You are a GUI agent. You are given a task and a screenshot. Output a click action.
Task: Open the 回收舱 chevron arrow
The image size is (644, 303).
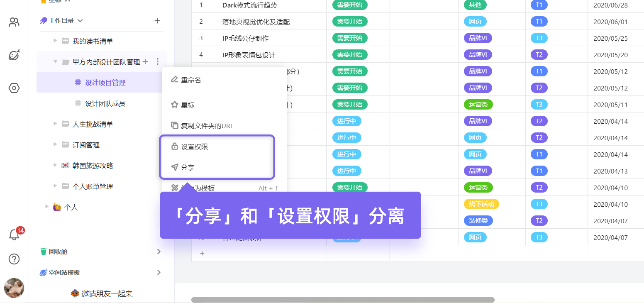[159, 252]
